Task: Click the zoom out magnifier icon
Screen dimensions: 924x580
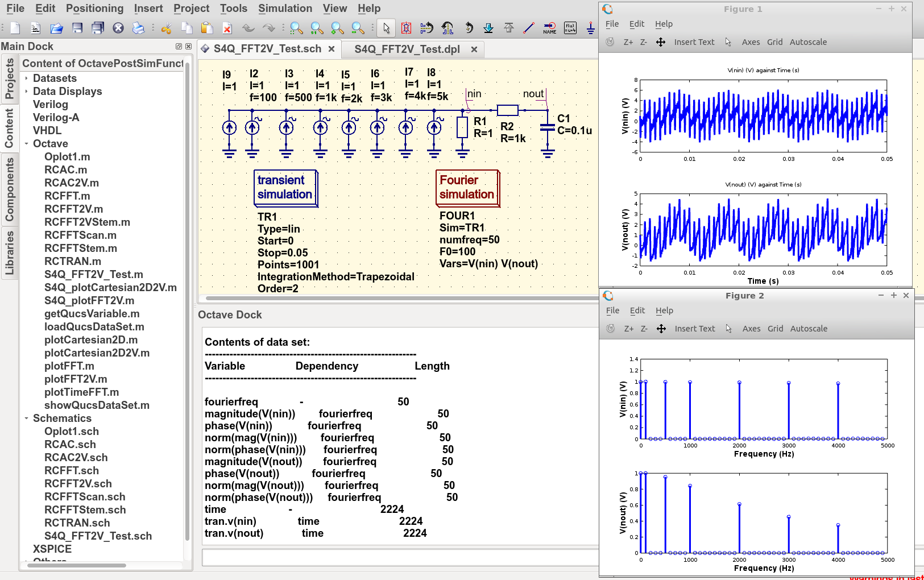Action: (358, 28)
